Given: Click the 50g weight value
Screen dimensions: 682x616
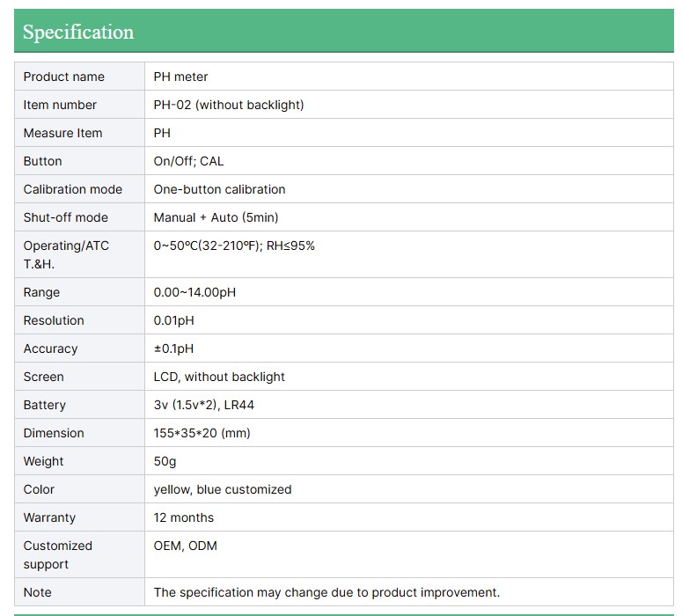Looking at the screenshot, I should (x=165, y=461).
